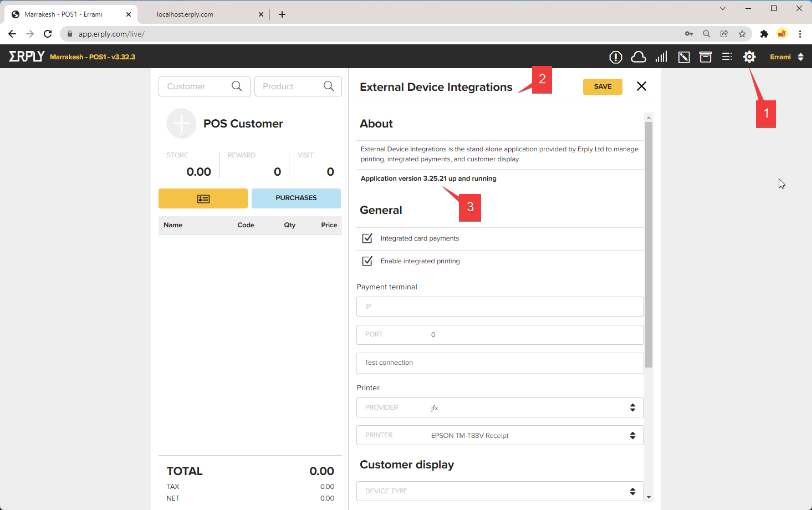
Task: Click the archive box icon in header
Action: coord(705,57)
